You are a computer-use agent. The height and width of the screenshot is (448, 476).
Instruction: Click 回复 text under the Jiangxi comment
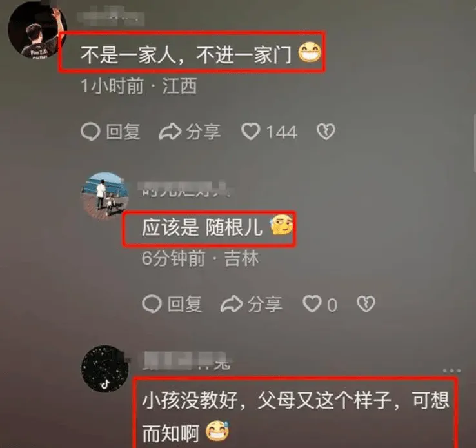(x=123, y=132)
